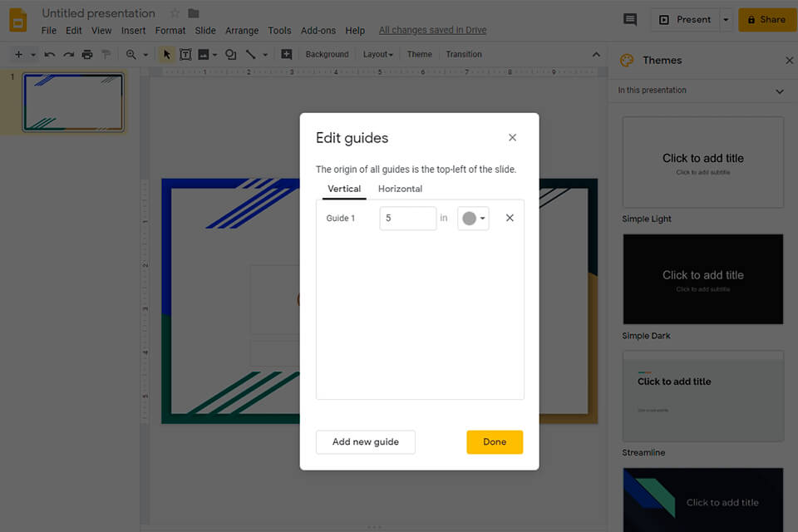Viewport: 798px width, 532px height.
Task: Click the Undo arrow icon
Action: click(x=50, y=55)
